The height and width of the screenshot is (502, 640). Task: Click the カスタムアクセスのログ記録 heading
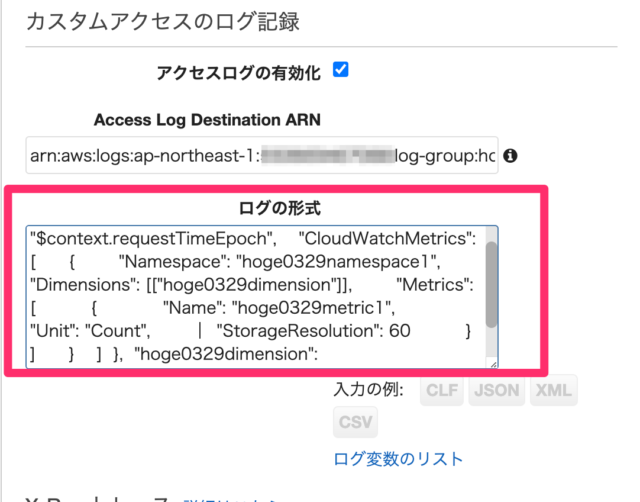tap(163, 22)
